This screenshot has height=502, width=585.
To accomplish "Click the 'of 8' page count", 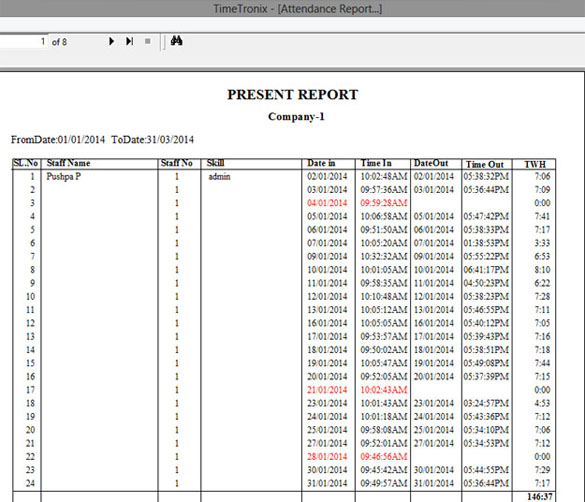I will point(59,42).
